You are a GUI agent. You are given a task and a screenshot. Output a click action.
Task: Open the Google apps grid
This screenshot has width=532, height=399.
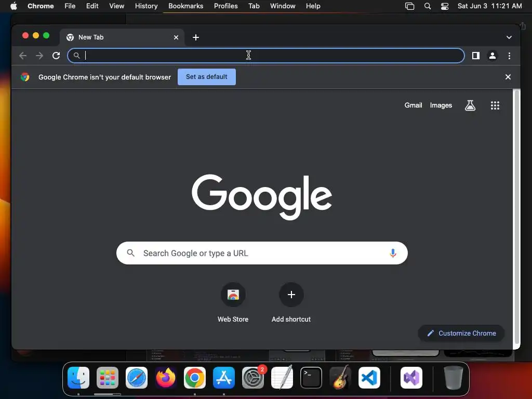pyautogui.click(x=495, y=105)
